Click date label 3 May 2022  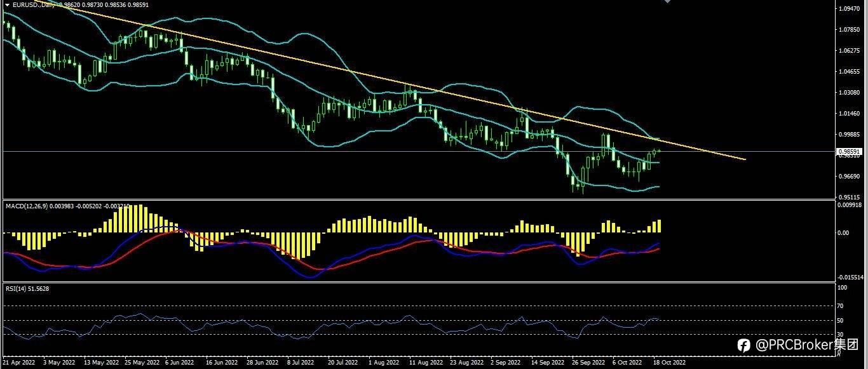pyautogui.click(x=59, y=363)
